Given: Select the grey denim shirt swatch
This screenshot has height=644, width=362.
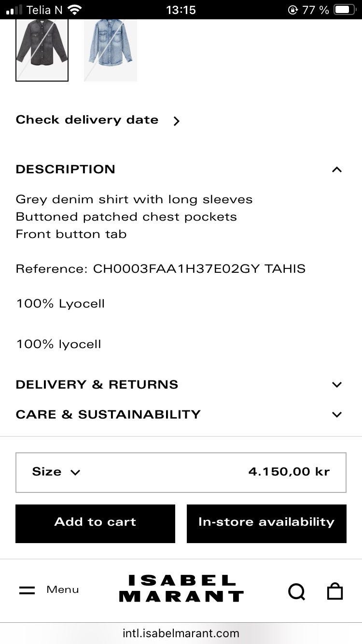Looking at the screenshot, I should click(x=42, y=50).
